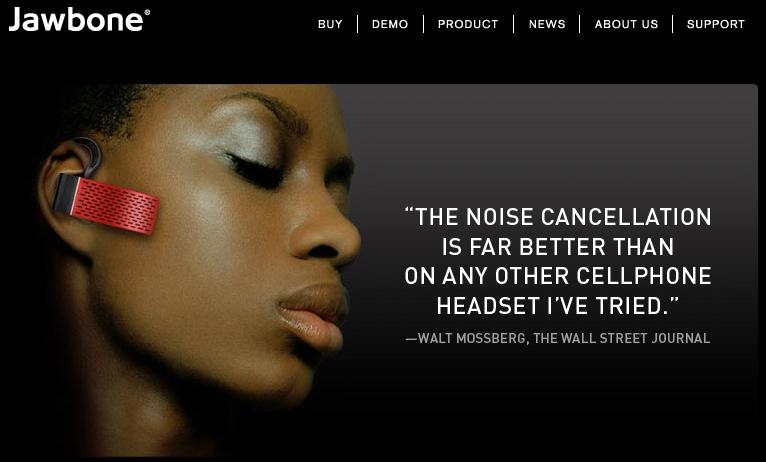
Task: Click "THE NOISE CANCELLATION" quote line
Action: tap(558, 217)
